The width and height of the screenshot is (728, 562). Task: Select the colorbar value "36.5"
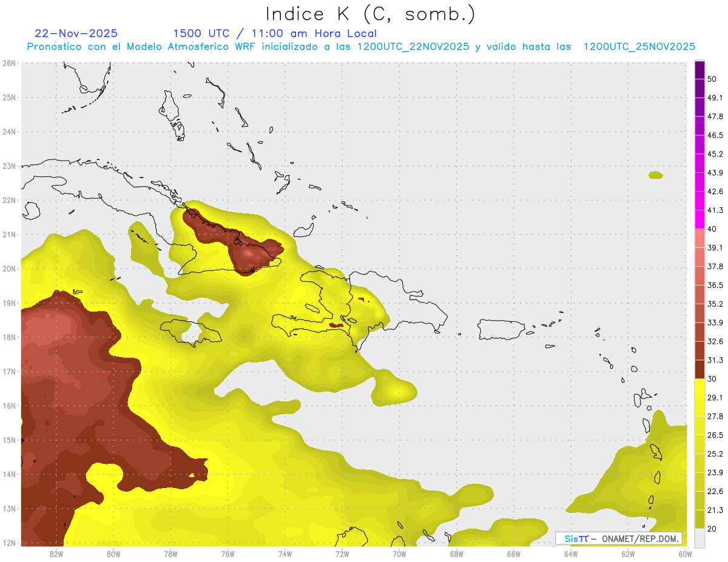pos(715,285)
